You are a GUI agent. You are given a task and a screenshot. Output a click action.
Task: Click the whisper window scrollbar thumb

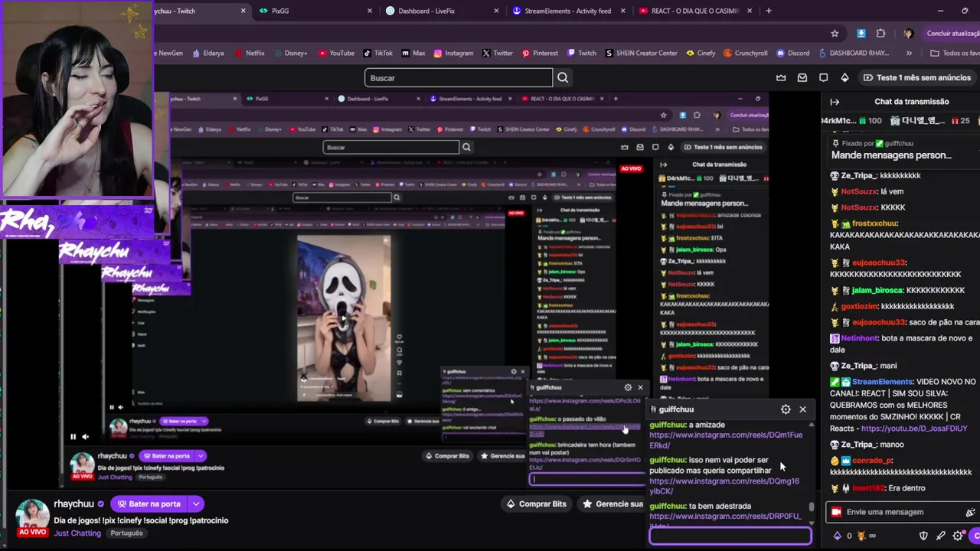point(812,507)
